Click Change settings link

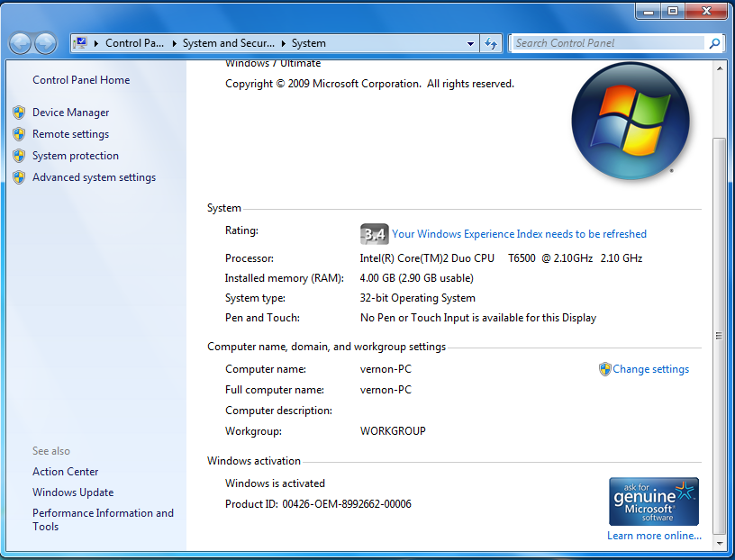(x=650, y=369)
